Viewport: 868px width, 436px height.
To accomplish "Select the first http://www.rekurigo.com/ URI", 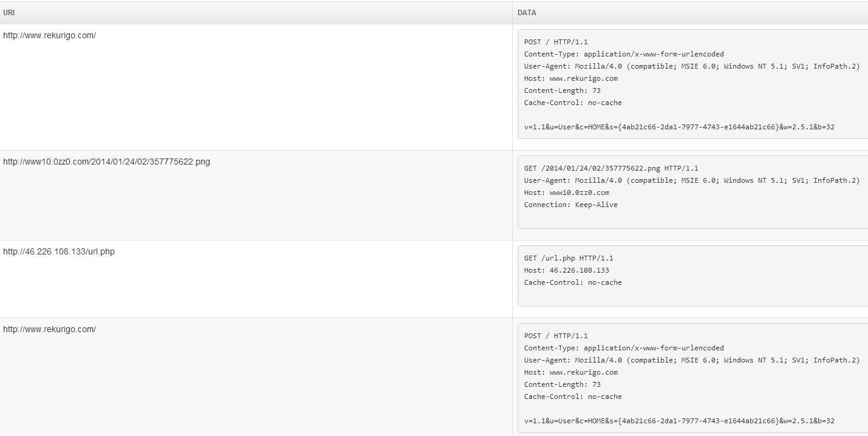I will tap(49, 35).
